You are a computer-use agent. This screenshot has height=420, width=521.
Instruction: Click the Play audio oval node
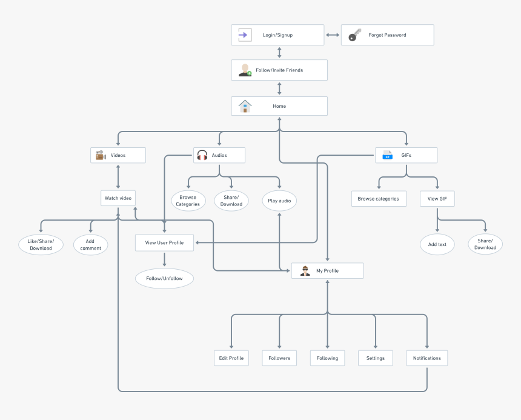279,201
